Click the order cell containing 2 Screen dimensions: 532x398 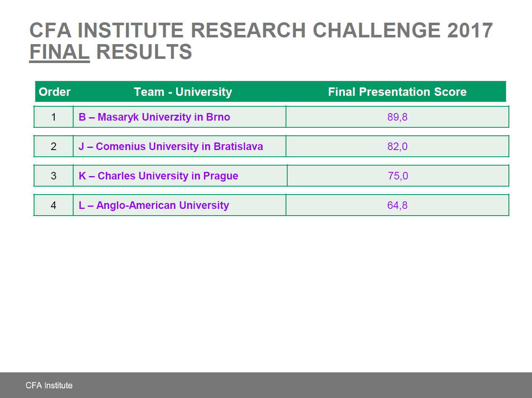point(53,147)
